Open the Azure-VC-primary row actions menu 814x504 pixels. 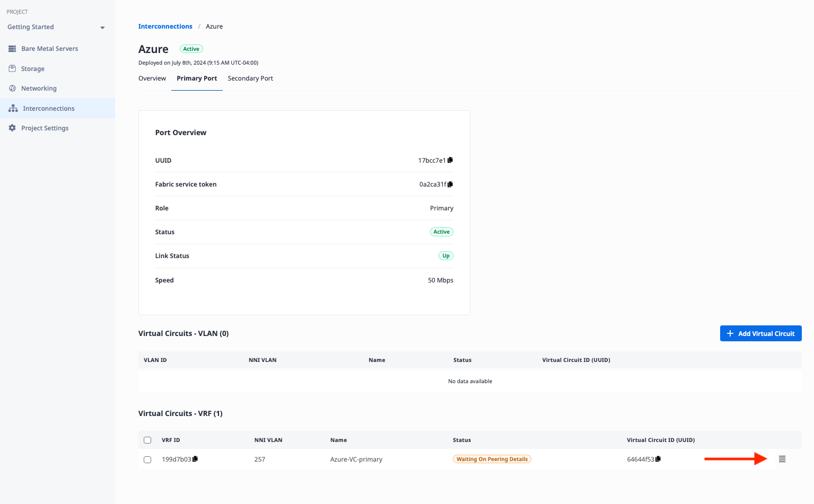pos(782,459)
